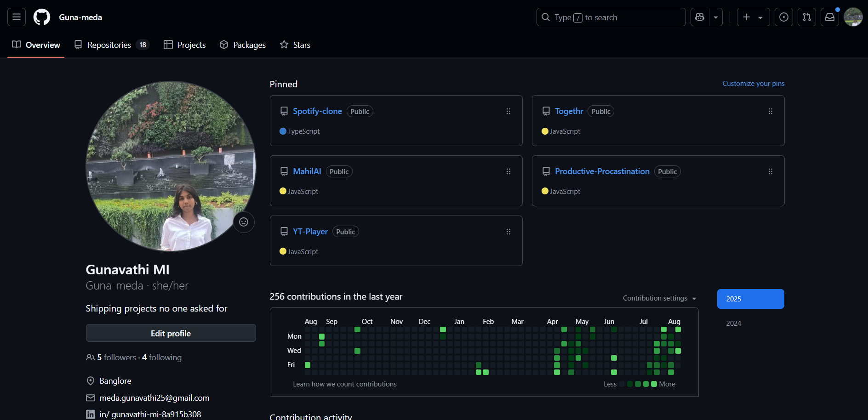Open user avatar menu in header
This screenshot has height=420, width=868.
click(x=853, y=17)
